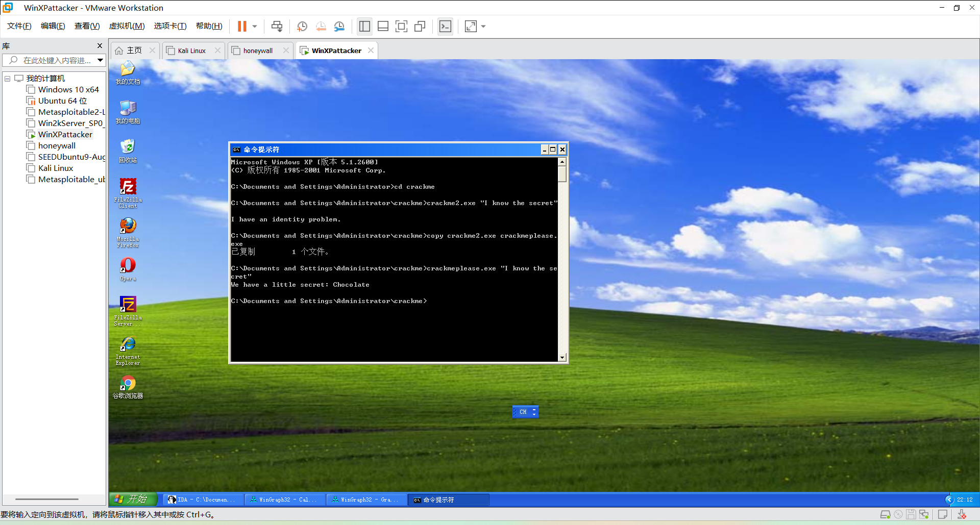Switch to WinGraph32 - Cal taskbar window
The image size is (980, 525).
(284, 499)
